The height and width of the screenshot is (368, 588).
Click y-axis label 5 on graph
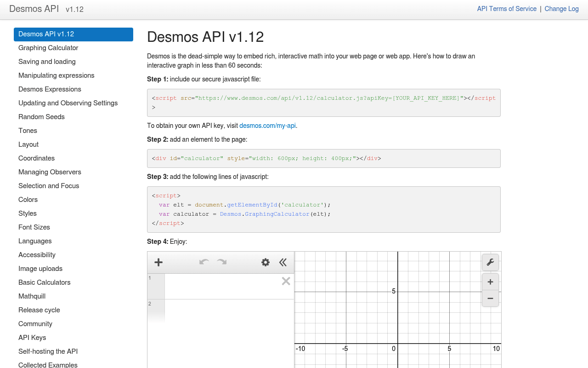point(394,291)
